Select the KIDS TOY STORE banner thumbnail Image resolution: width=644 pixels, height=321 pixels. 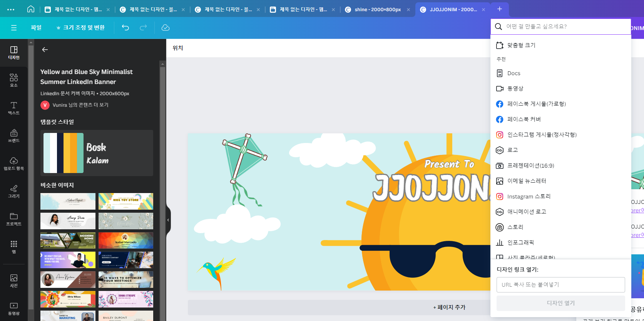126,201
